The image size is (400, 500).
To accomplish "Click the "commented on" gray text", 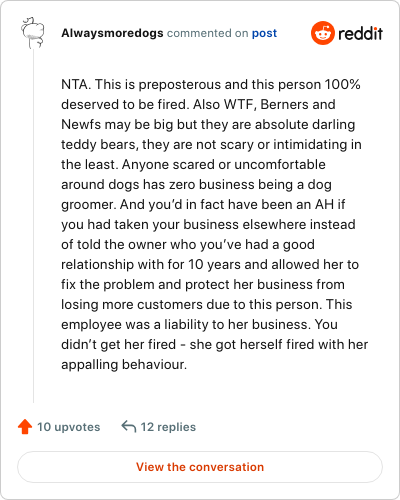I will point(207,33).
